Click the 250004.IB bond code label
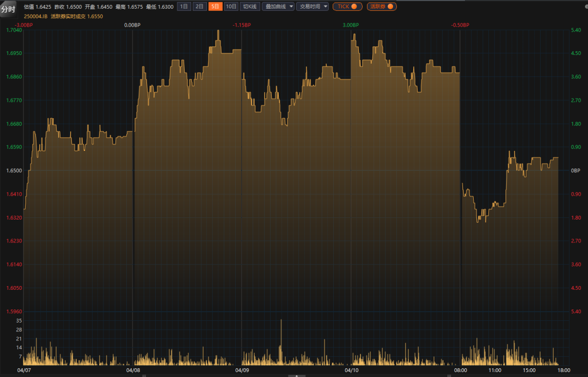The height and width of the screenshot is (377, 588). coord(35,16)
